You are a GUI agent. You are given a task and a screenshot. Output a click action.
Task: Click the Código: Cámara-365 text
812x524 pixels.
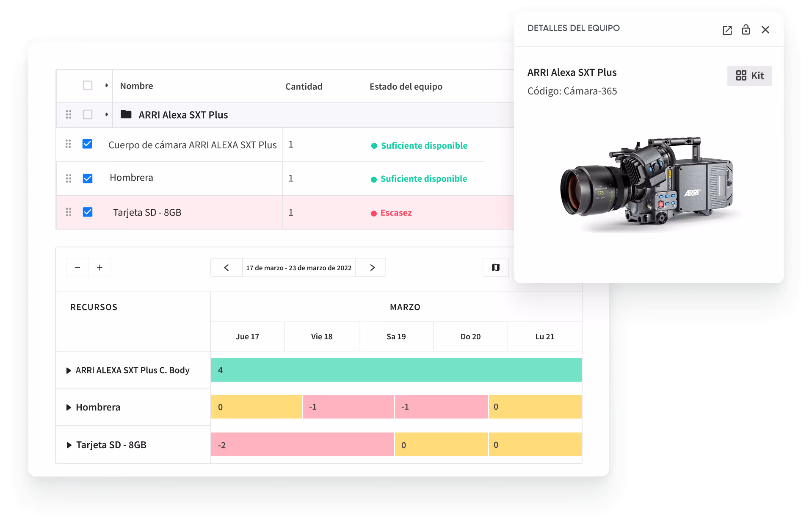coord(572,91)
